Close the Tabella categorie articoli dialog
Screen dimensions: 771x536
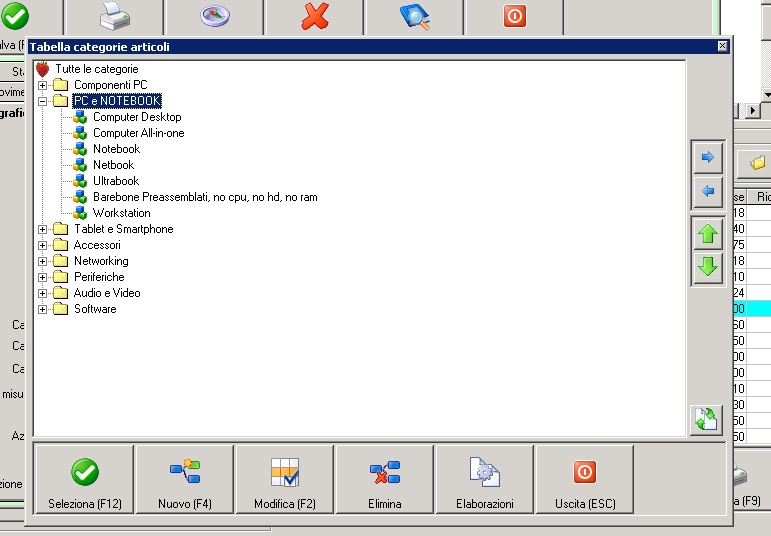point(722,46)
